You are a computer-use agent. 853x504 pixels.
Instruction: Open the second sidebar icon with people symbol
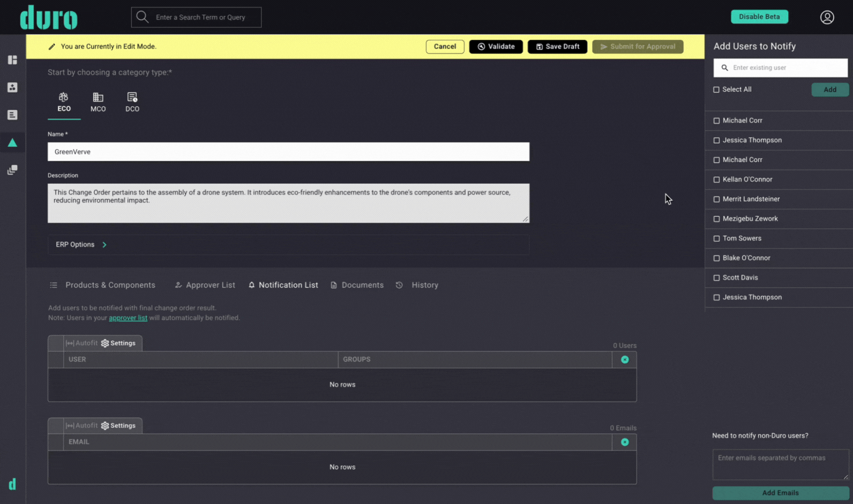point(12,87)
